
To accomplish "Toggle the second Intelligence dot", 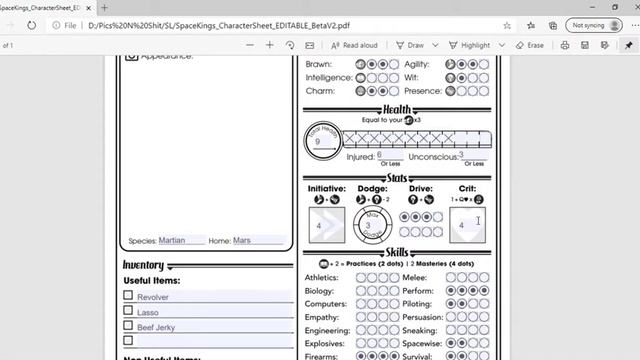I will (x=372, y=78).
